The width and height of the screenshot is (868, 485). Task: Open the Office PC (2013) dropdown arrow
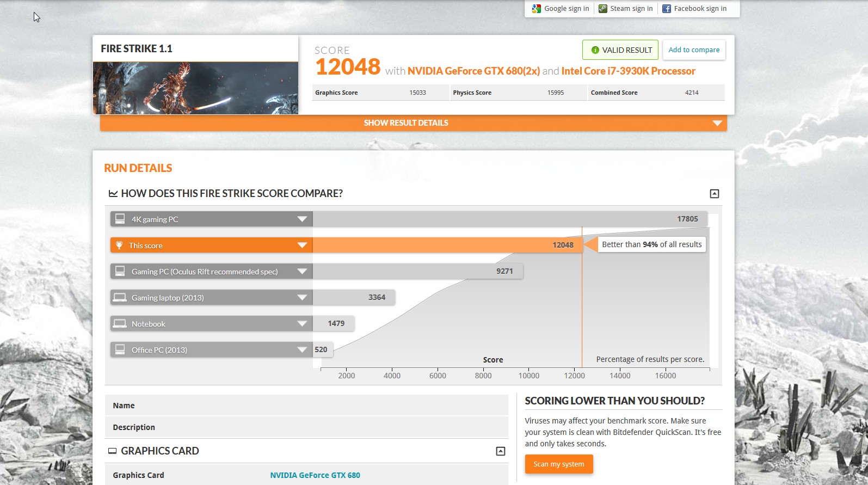(x=302, y=350)
